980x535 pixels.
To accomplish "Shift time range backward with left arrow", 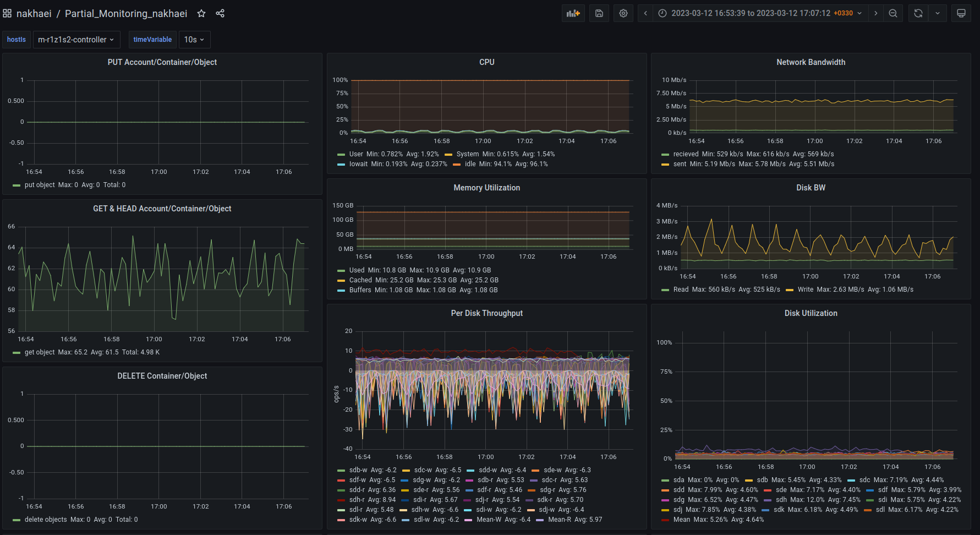I will (x=645, y=13).
